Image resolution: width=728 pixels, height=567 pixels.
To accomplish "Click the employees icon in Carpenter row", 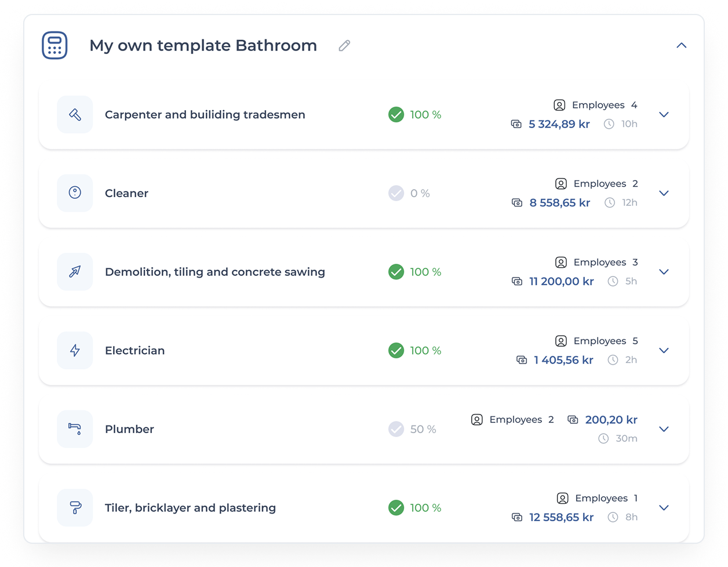I will click(x=559, y=105).
